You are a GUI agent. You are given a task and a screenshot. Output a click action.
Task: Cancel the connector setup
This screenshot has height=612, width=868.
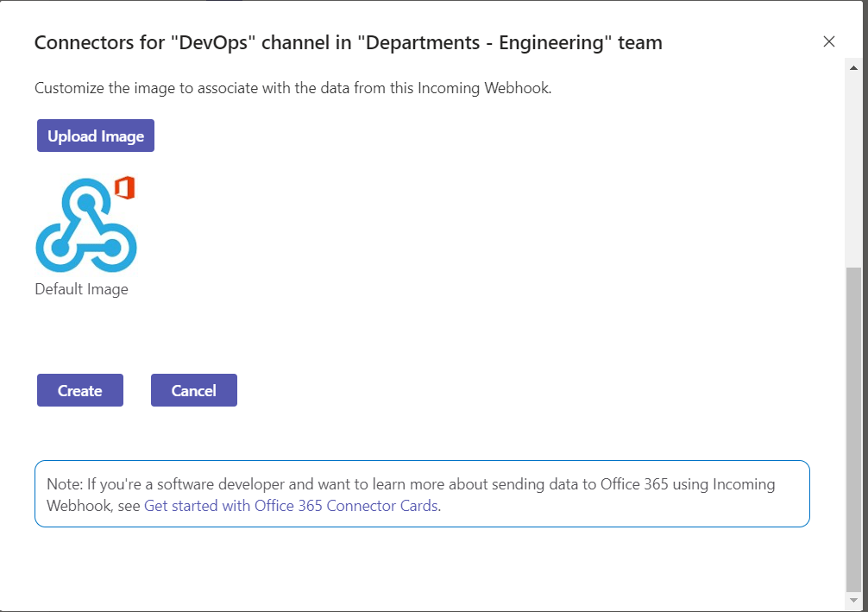[193, 390]
